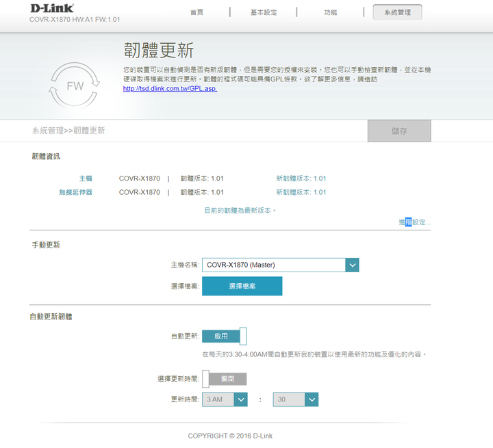Screen dimensions: 493x448
Task: Click 新韌體版本 1.01 in the 主機 row
Action: pyautogui.click(x=301, y=179)
